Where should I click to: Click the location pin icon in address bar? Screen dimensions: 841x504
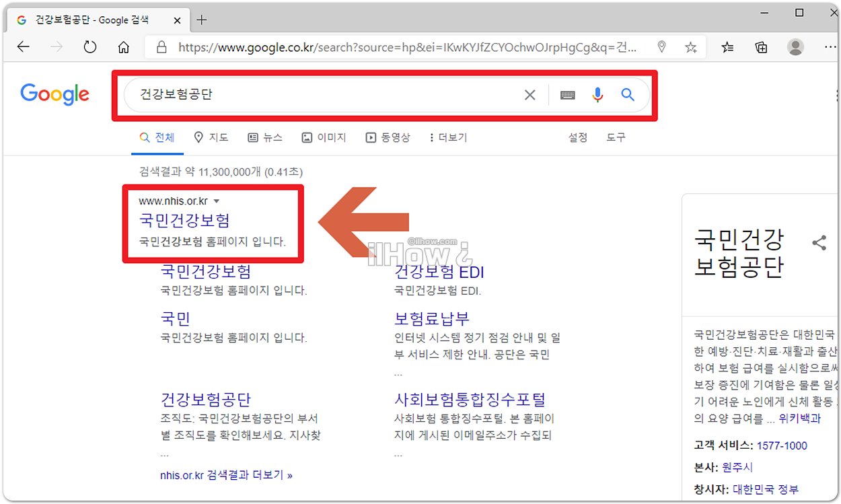click(x=661, y=47)
